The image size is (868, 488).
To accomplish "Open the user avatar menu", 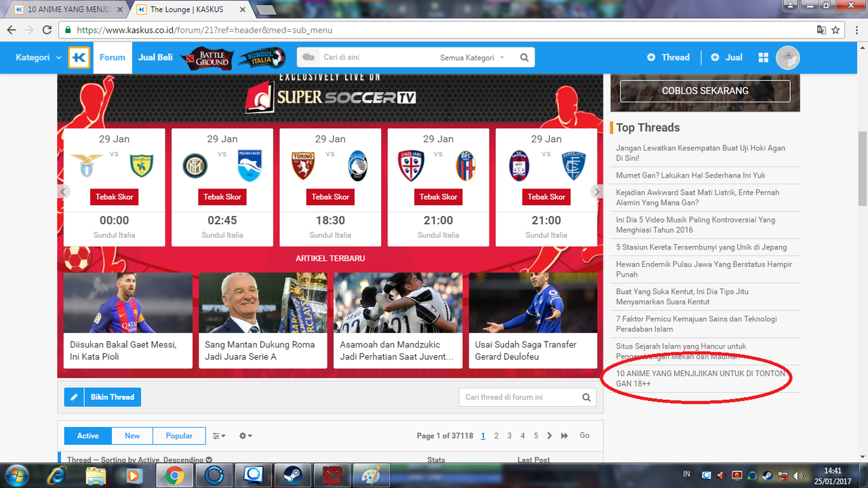I will [788, 58].
